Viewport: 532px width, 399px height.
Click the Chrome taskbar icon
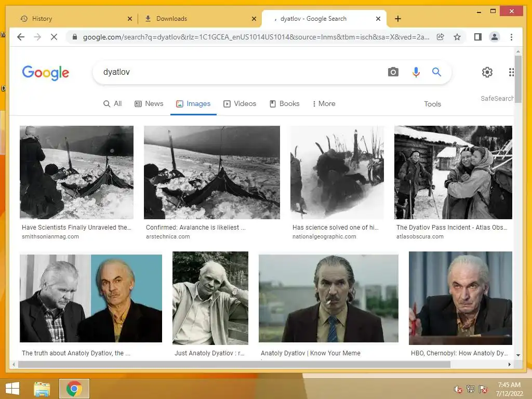(x=74, y=389)
